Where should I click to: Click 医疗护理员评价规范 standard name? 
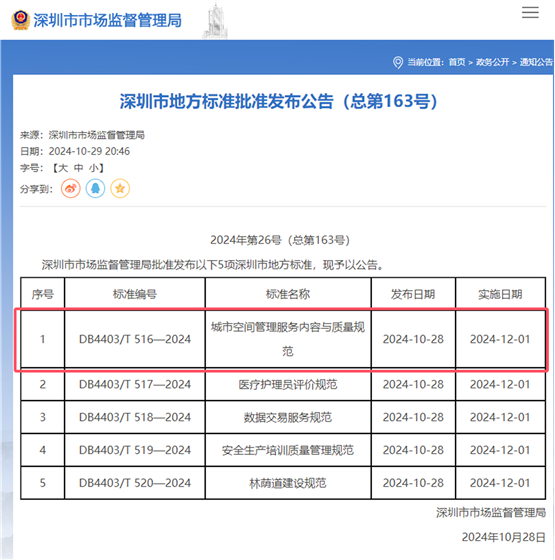click(288, 385)
